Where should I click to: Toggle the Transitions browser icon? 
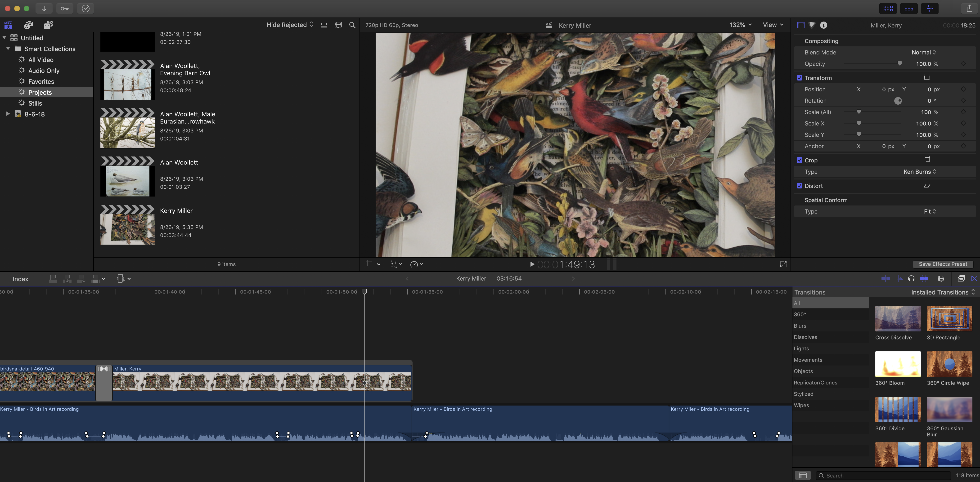click(x=974, y=278)
